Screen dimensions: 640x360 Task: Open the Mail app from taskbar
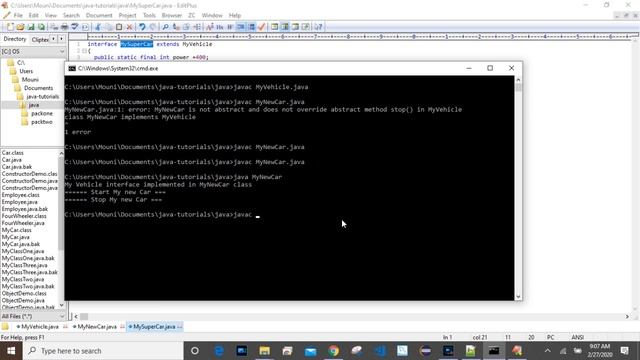point(311,351)
